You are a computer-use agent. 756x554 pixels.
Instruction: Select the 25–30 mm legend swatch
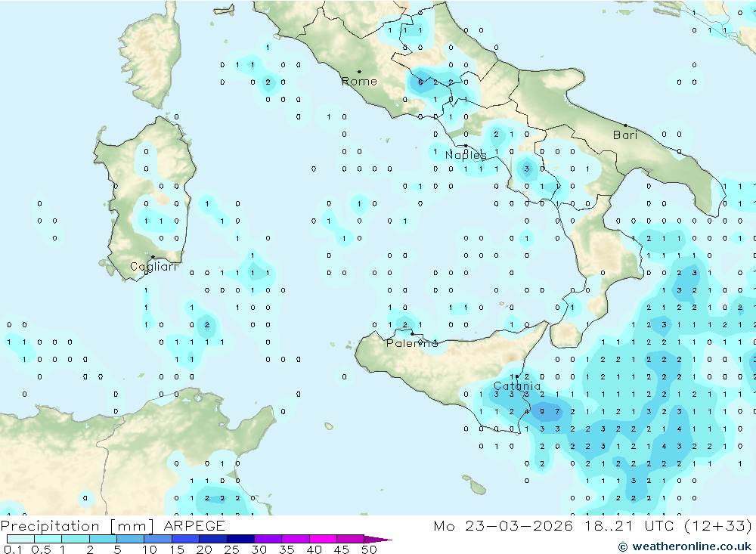click(x=240, y=539)
